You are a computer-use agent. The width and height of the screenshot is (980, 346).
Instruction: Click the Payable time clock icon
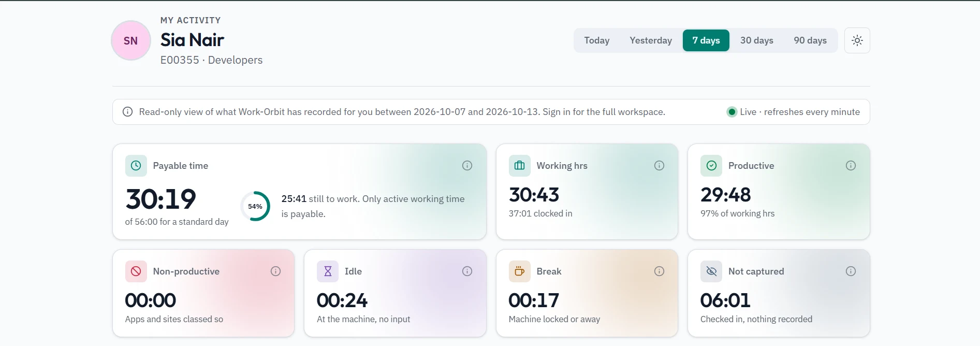(x=136, y=166)
